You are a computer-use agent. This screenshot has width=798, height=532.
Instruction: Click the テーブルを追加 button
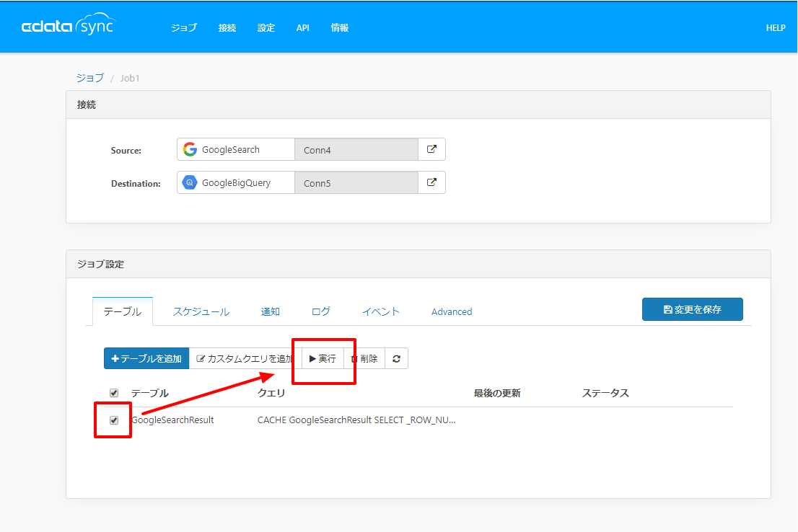(146, 358)
